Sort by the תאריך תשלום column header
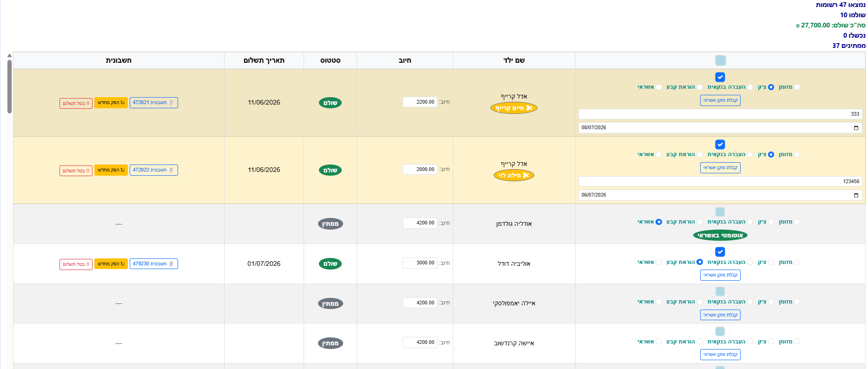Image resolution: width=868 pixels, height=369 pixels. click(264, 60)
